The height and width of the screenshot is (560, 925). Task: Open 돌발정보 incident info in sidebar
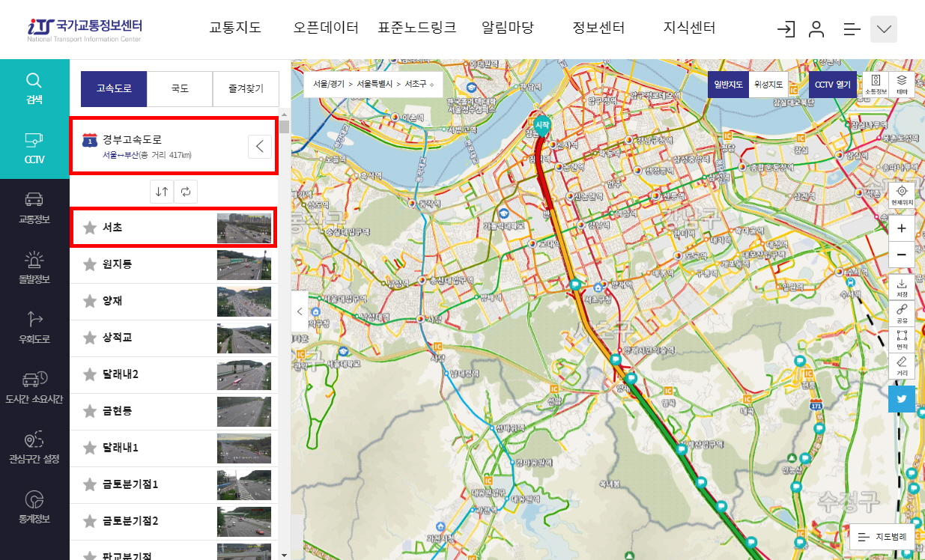point(34,269)
